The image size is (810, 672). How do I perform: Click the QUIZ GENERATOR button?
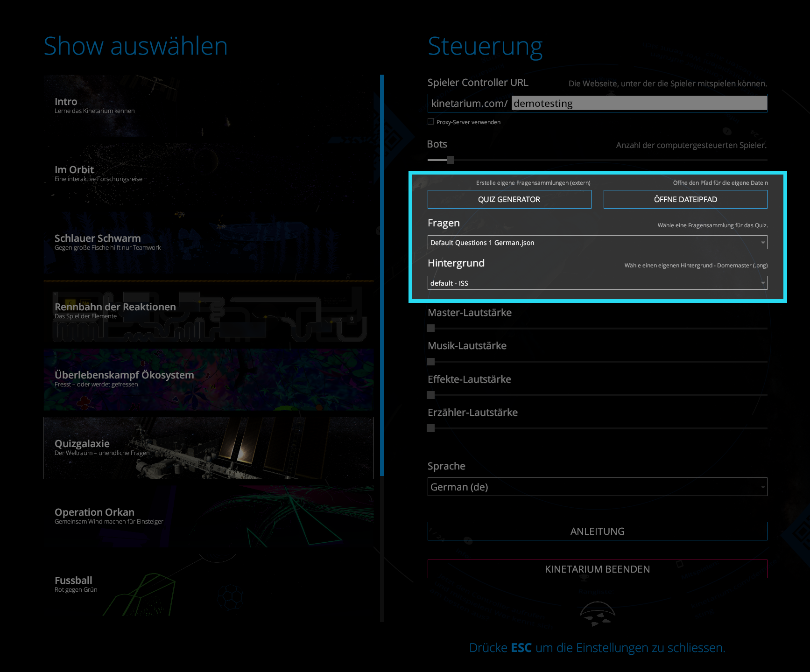509,199
